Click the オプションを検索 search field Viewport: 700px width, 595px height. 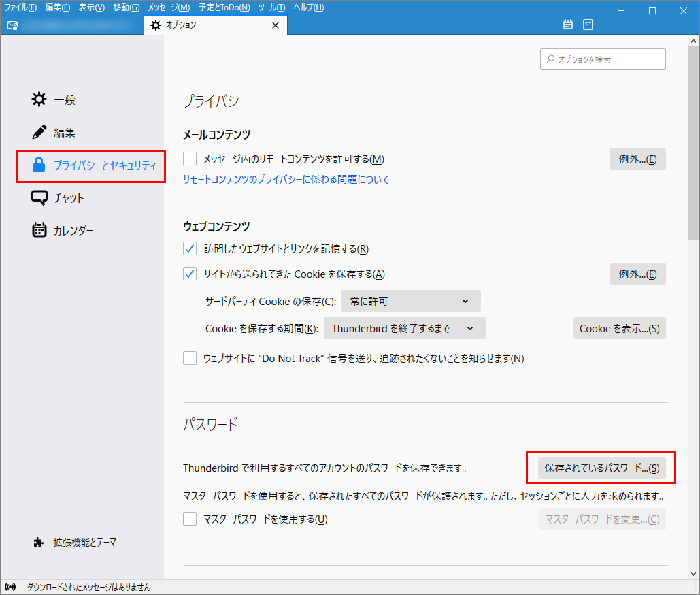(x=603, y=59)
